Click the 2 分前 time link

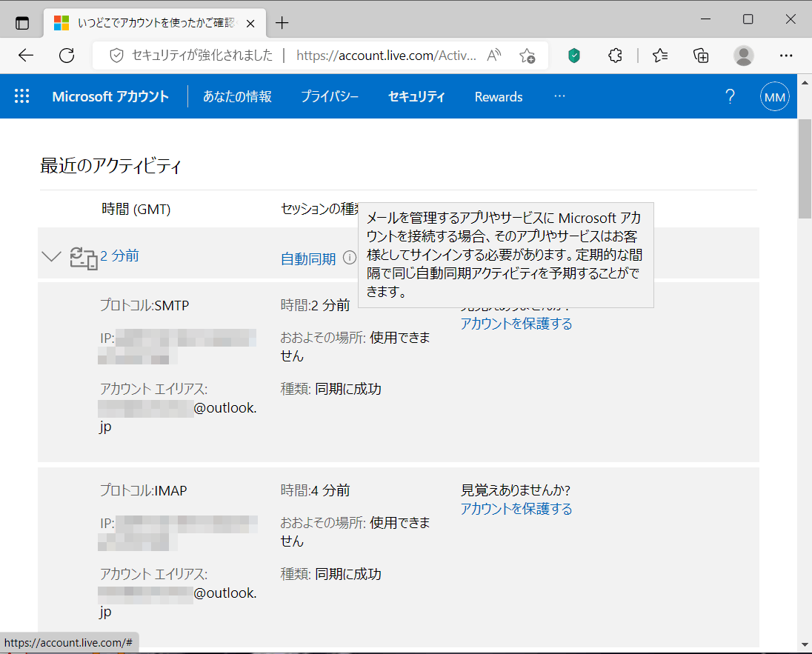[x=119, y=256]
